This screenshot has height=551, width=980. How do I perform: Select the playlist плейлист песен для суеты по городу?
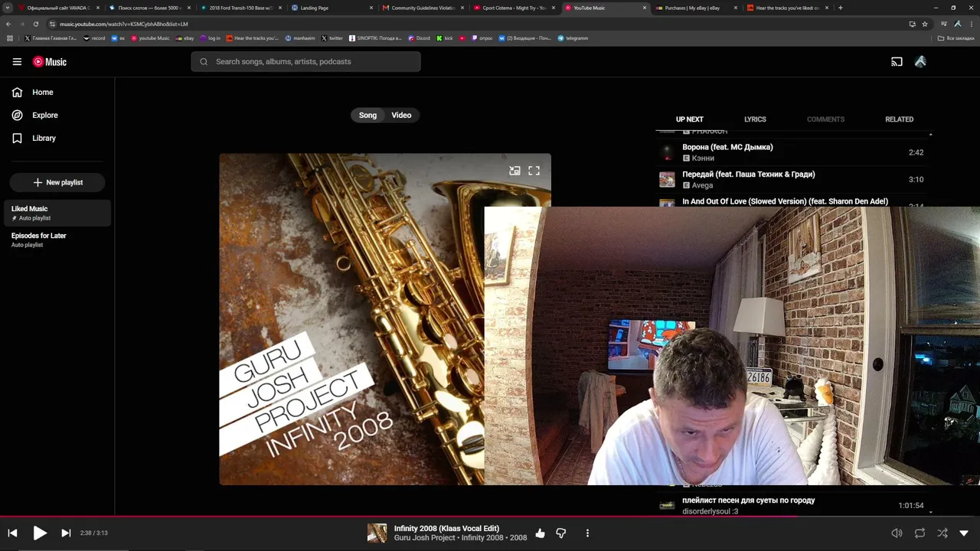[x=793, y=505]
